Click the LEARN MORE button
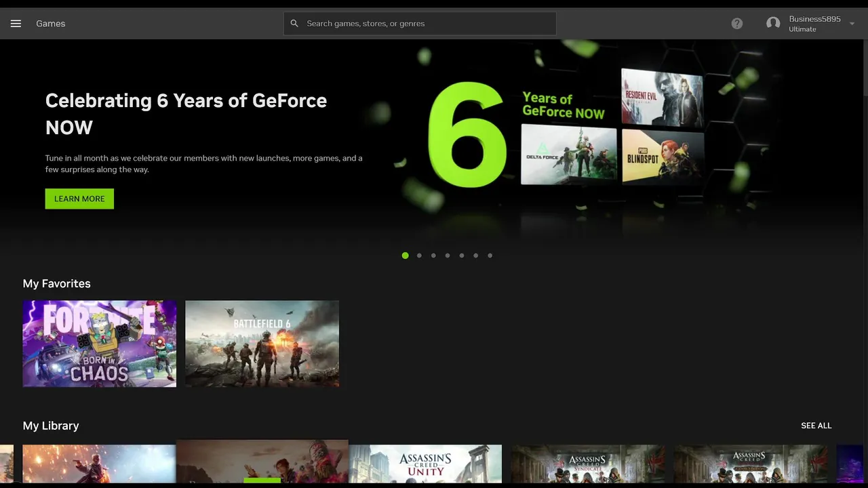 (x=79, y=199)
